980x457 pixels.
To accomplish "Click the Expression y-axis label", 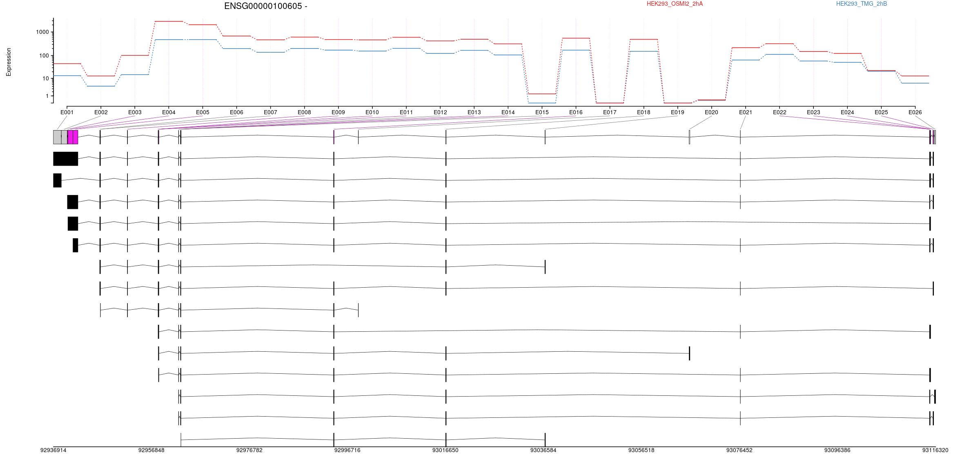I will 9,62.
